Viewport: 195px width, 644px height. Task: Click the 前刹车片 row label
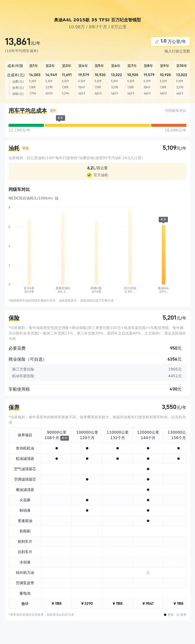pyautogui.click(x=25, y=542)
